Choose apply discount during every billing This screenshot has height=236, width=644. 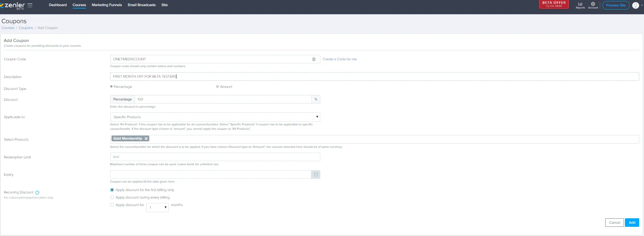click(x=112, y=198)
